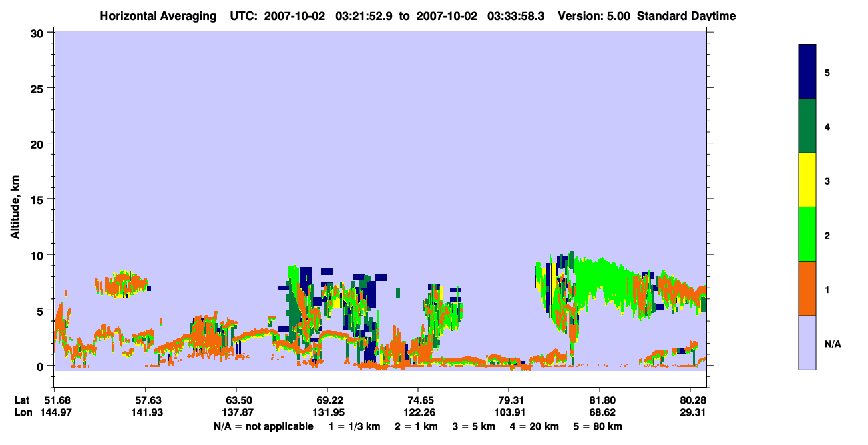Viewport: 868px width, 445px height.
Task: Click the '5 = 80 km' caption
Action: point(598,426)
